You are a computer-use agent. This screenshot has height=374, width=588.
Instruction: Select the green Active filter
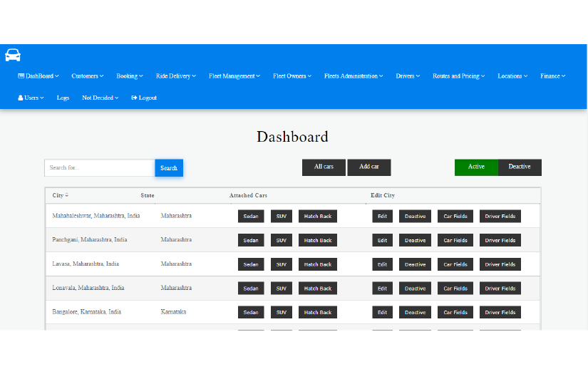tap(476, 167)
